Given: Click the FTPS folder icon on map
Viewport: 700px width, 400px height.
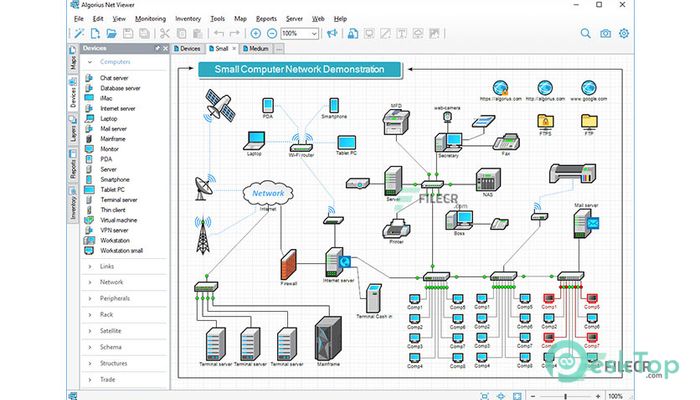Looking at the screenshot, I should tap(546, 122).
